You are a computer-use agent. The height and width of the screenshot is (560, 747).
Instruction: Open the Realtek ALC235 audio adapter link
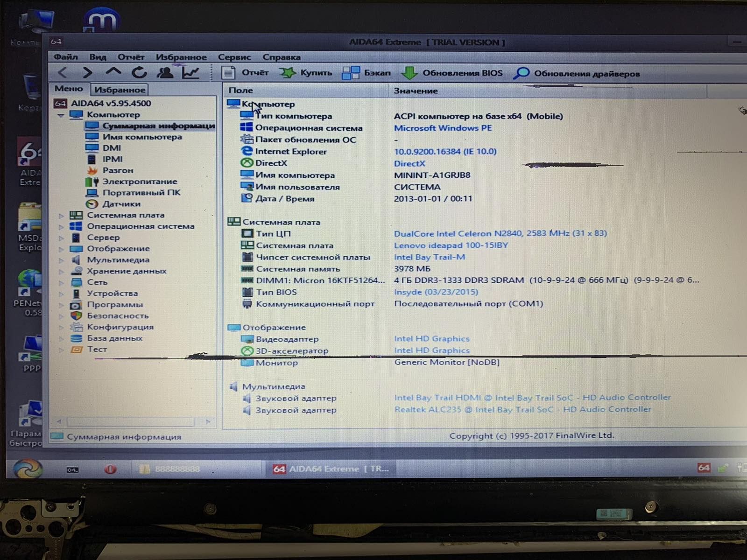522,409
